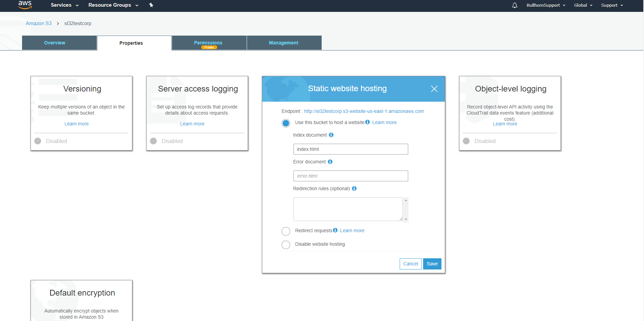644x321 pixels.
Task: Click Learn more under Object-level logging
Action: pos(505,124)
